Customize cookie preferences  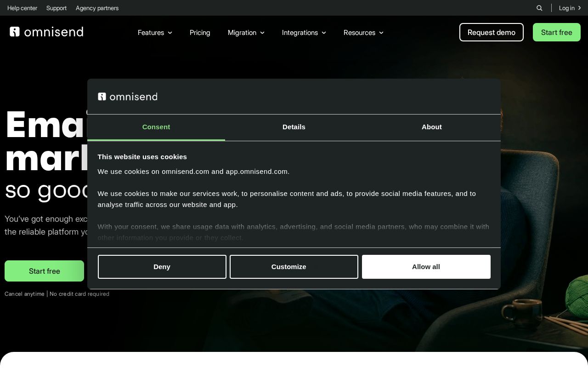(294, 267)
